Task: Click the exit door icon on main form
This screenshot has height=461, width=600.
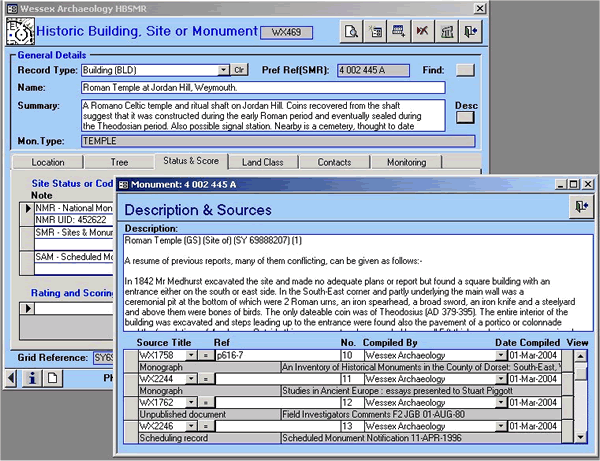Action: [x=472, y=33]
